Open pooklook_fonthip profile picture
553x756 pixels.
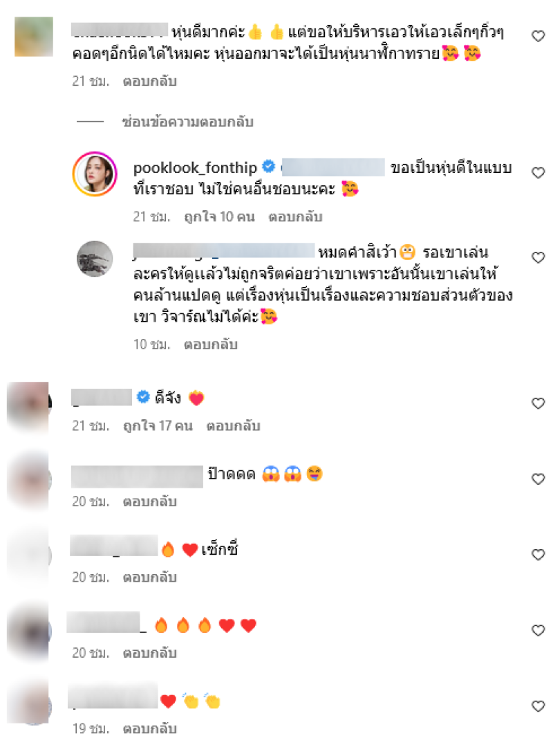(x=95, y=174)
